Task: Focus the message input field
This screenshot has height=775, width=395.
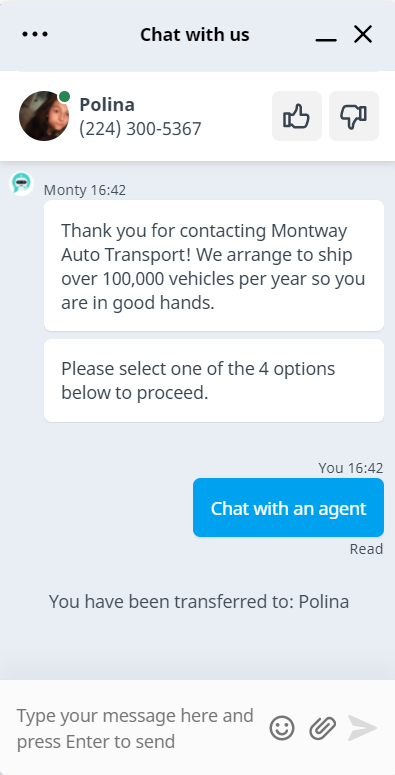Action: pyautogui.click(x=136, y=728)
